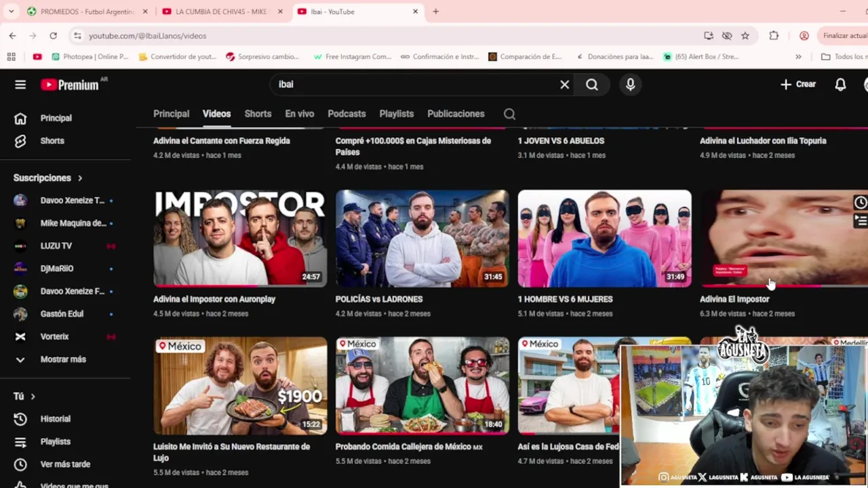
Task: Click the browser address bar URL
Action: tap(147, 35)
